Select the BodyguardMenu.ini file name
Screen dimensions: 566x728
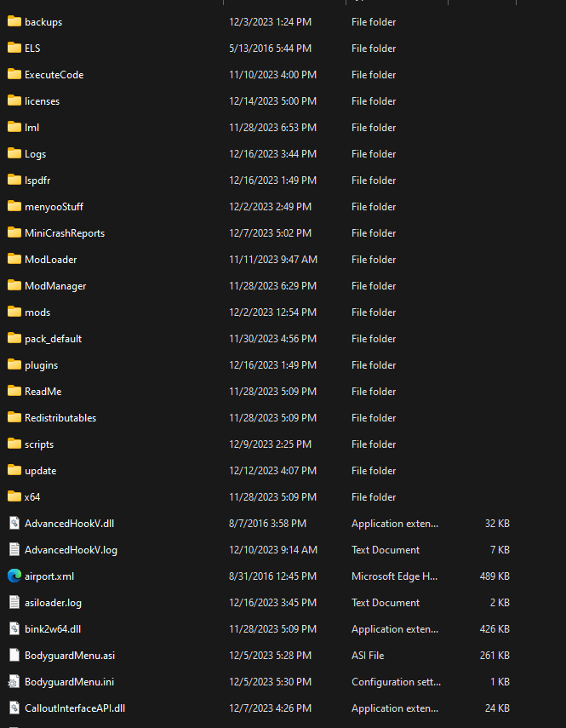pos(69,682)
